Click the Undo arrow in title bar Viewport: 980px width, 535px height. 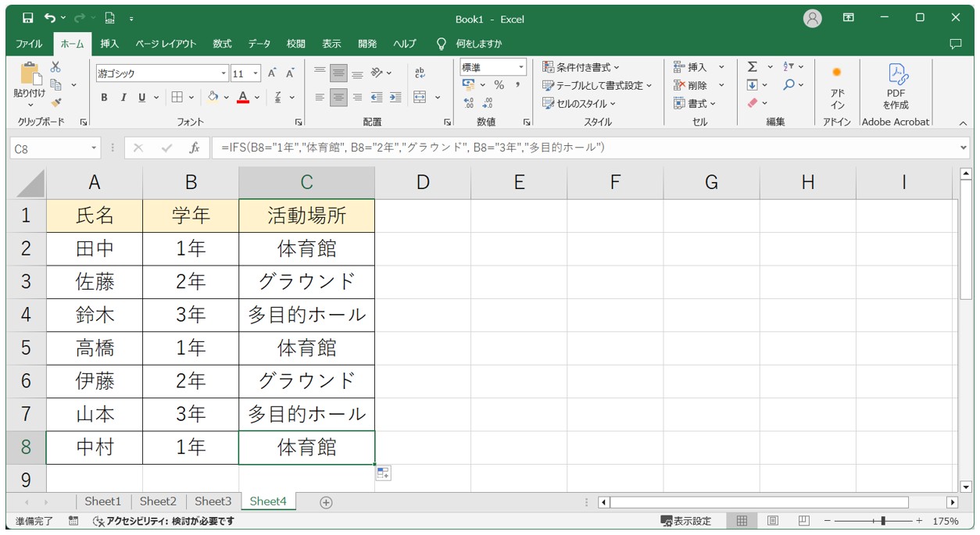click(50, 18)
